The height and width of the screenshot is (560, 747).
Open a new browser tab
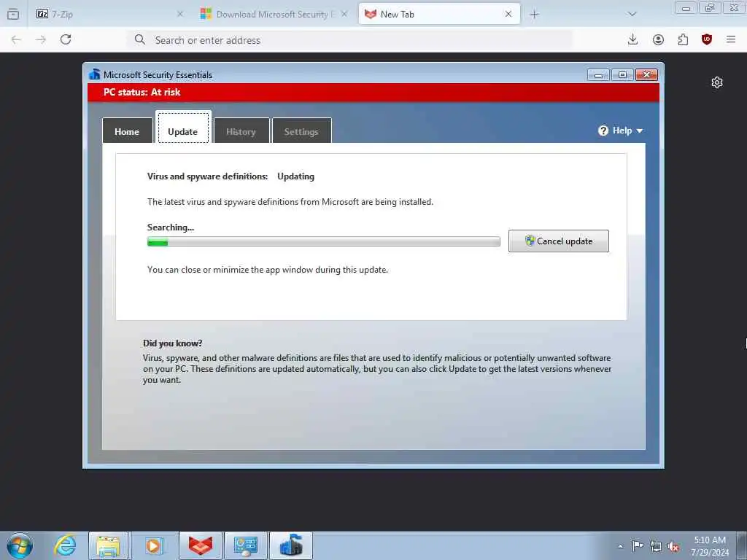(535, 15)
